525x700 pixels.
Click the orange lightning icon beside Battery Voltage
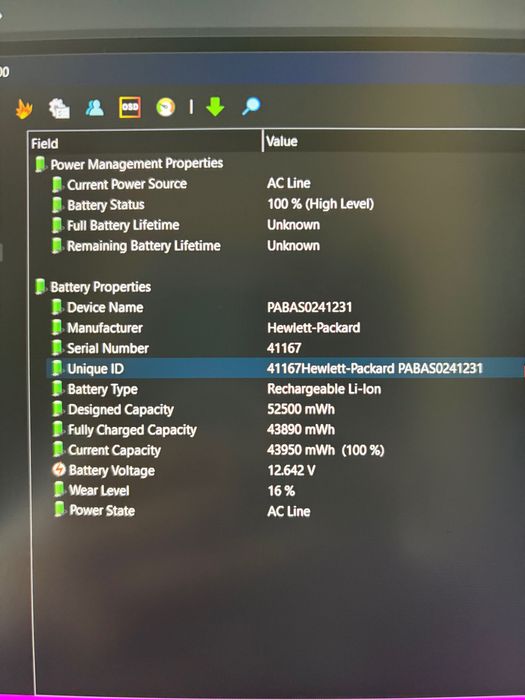pos(59,470)
